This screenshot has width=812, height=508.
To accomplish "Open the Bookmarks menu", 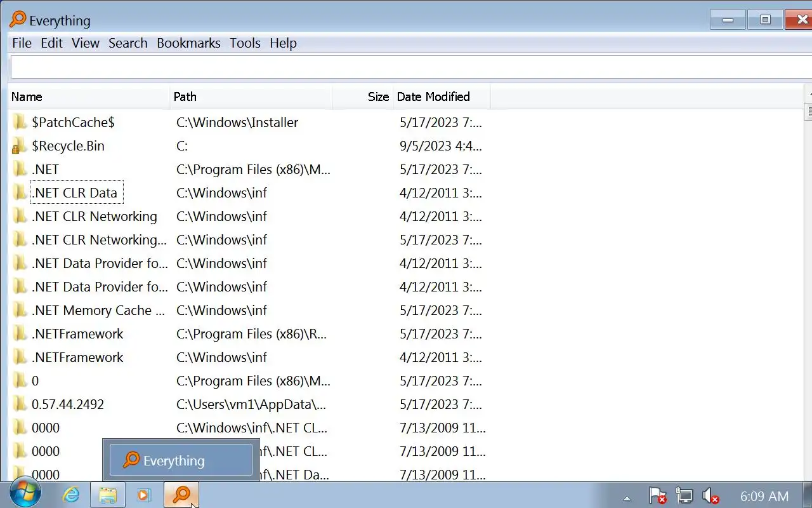I will pyautogui.click(x=188, y=43).
